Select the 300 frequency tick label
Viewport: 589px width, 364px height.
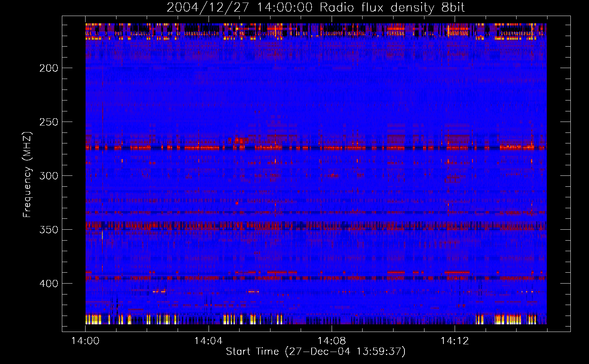[x=49, y=176]
